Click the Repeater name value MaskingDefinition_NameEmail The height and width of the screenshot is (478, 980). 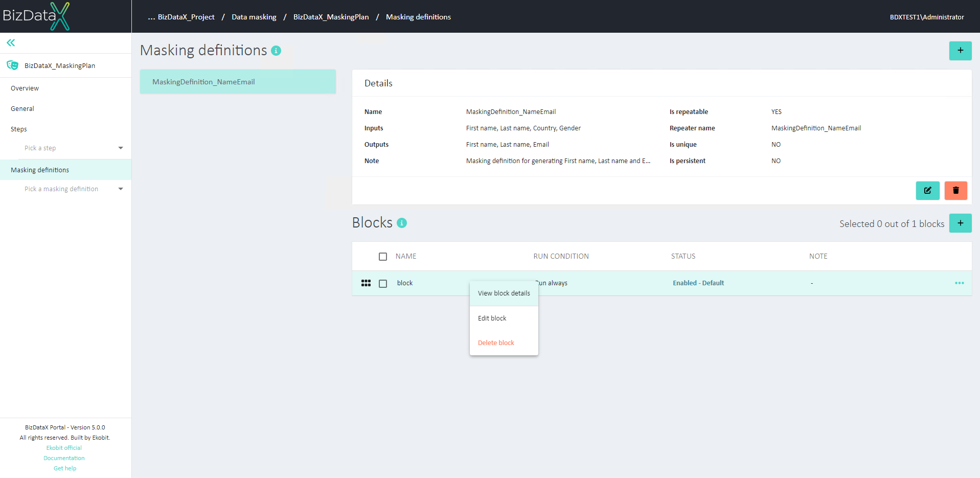tap(816, 128)
